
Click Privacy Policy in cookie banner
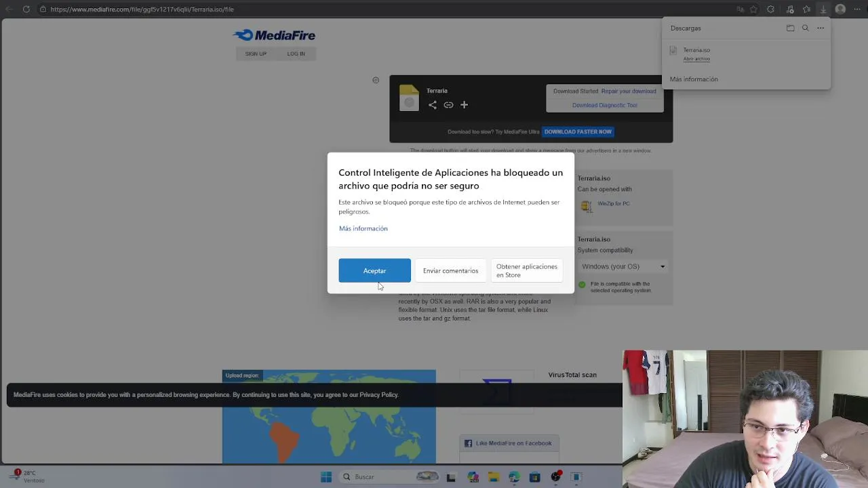click(x=378, y=394)
